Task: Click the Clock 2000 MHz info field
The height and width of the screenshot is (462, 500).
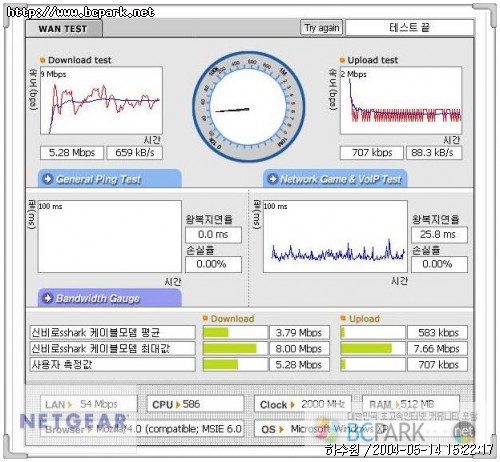Action: (x=303, y=404)
